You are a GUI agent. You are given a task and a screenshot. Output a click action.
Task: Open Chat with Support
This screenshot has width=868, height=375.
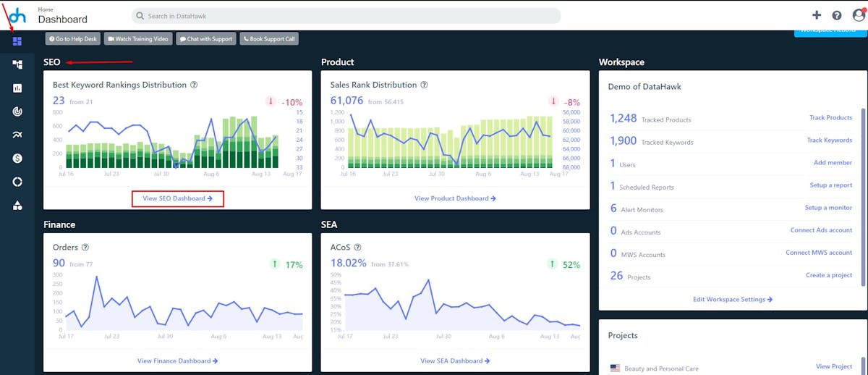(x=206, y=39)
